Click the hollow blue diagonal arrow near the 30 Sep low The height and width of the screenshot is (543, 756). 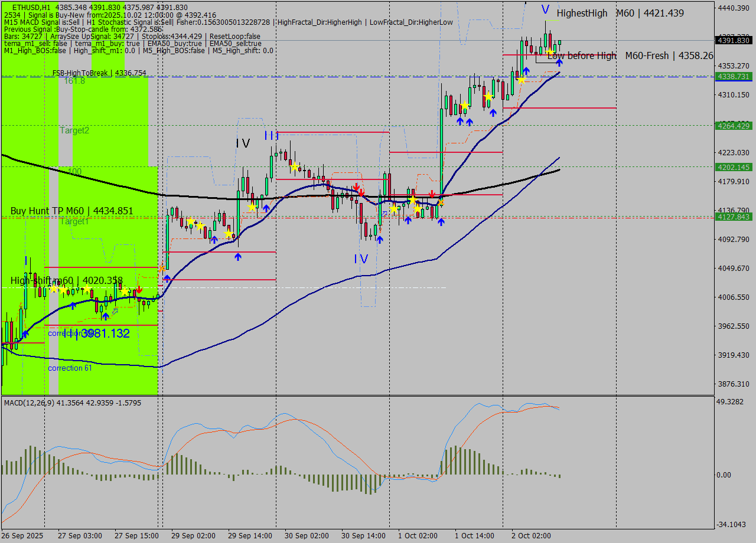384,214
